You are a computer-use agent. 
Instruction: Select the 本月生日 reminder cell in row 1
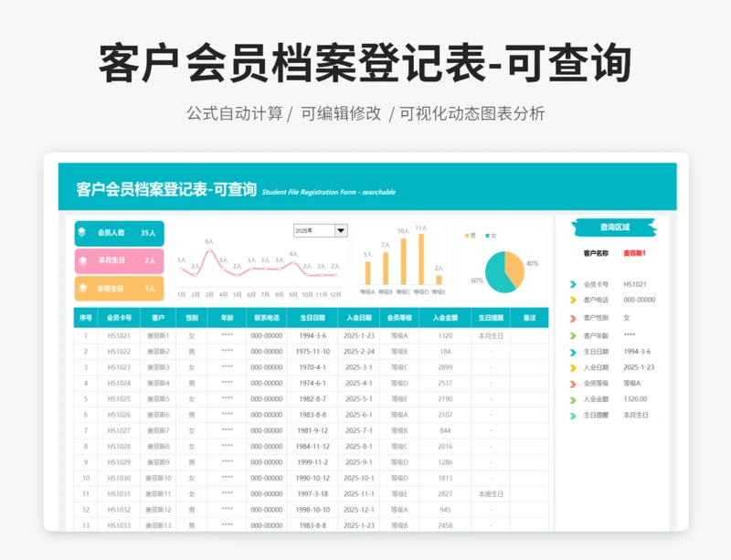(x=491, y=335)
